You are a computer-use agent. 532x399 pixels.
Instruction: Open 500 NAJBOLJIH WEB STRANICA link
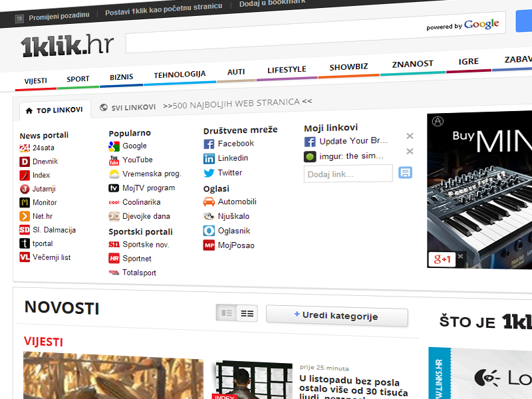pyautogui.click(x=237, y=104)
